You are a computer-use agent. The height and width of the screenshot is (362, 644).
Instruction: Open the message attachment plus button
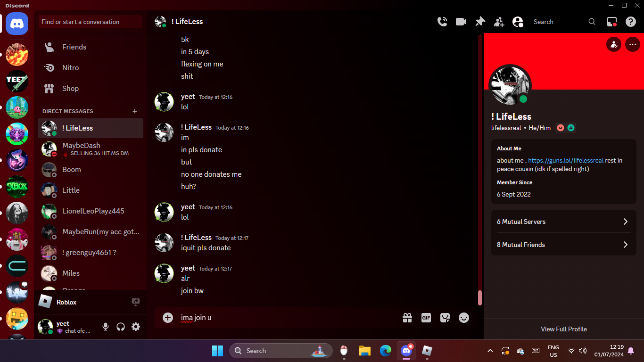click(x=168, y=318)
